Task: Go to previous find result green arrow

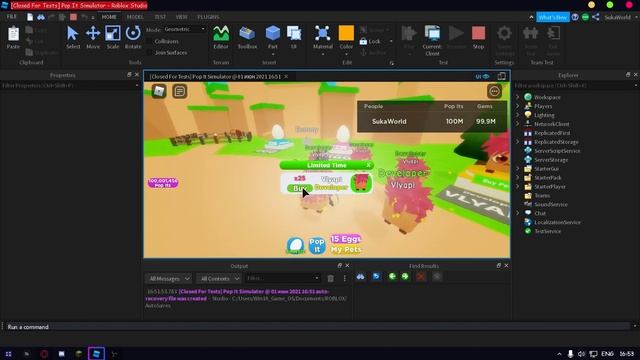Action: (x=392, y=276)
